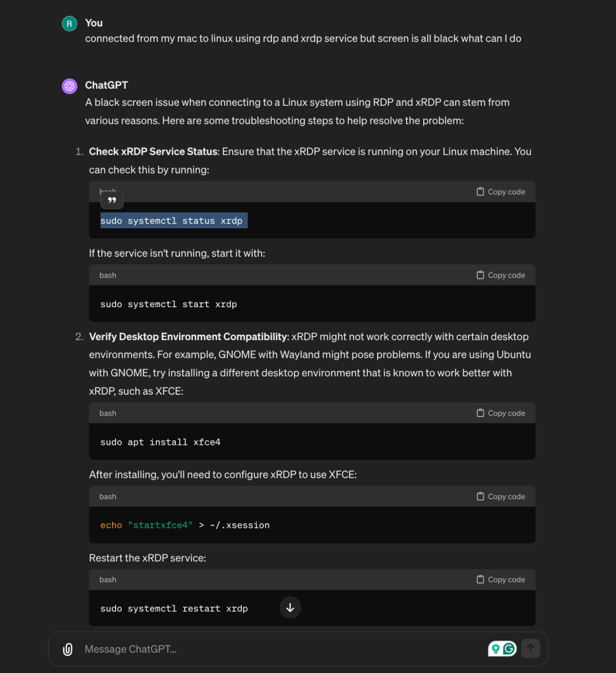
Task: Click the ChatGPT name label
Action: pyautogui.click(x=107, y=86)
